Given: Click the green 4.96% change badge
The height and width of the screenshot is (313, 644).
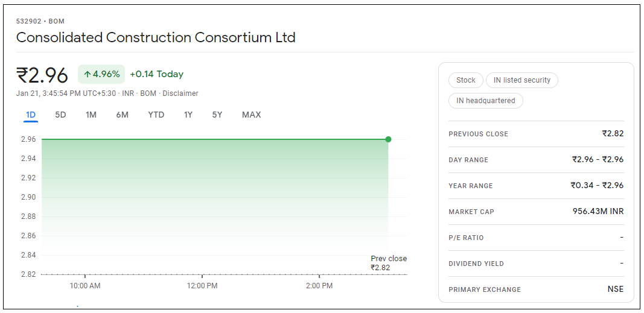Looking at the screenshot, I should tap(101, 74).
